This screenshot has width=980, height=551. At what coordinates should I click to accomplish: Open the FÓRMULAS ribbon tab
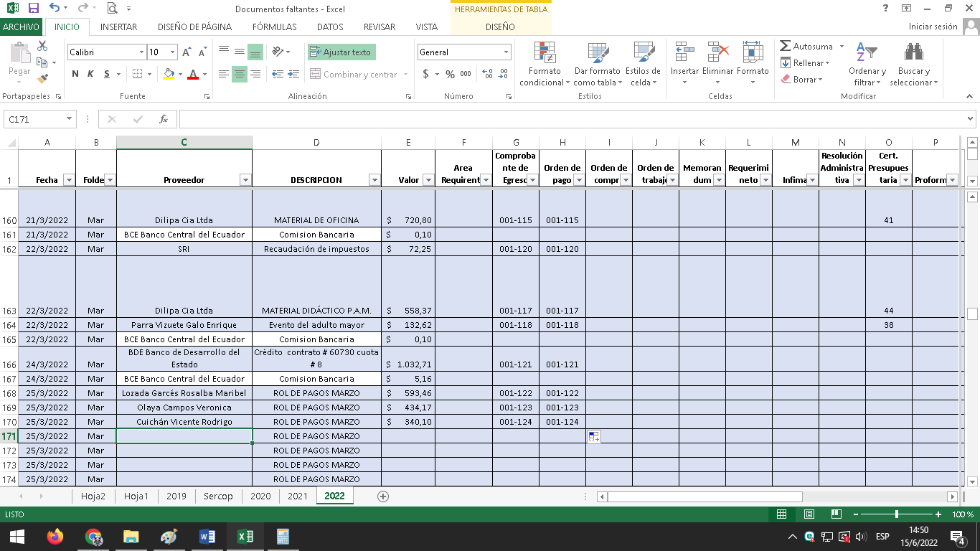274,27
